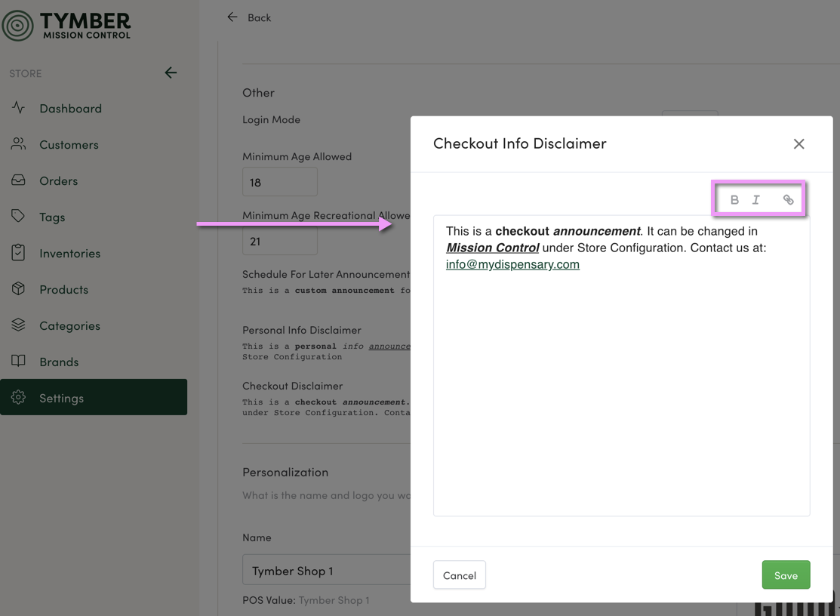Click inside the disclaimer text editor area
Image resolution: width=840 pixels, height=616 pixels.
pyautogui.click(x=620, y=393)
